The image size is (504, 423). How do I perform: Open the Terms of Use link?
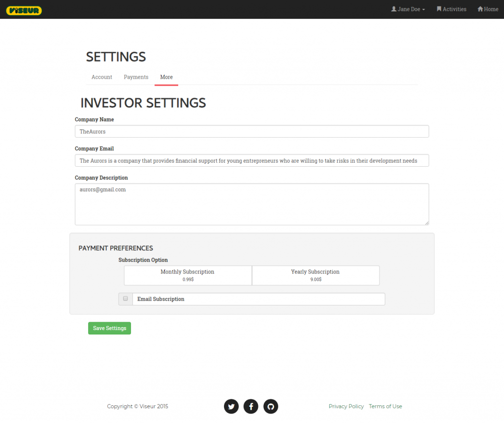pos(385,406)
